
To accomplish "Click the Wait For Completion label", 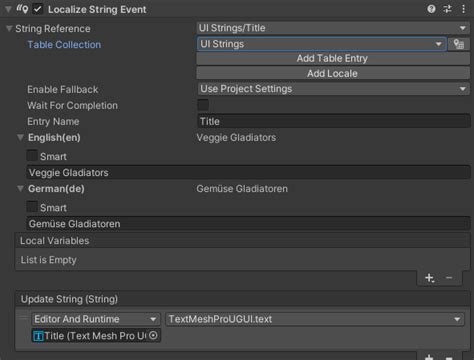I will (x=72, y=105).
